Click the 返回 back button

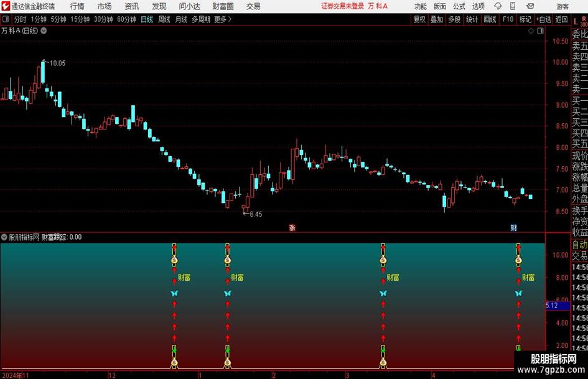point(561,19)
